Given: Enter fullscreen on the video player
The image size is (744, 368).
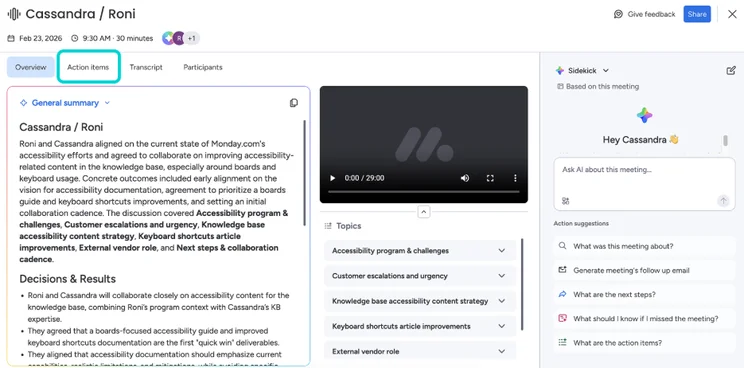Looking at the screenshot, I should (490, 178).
